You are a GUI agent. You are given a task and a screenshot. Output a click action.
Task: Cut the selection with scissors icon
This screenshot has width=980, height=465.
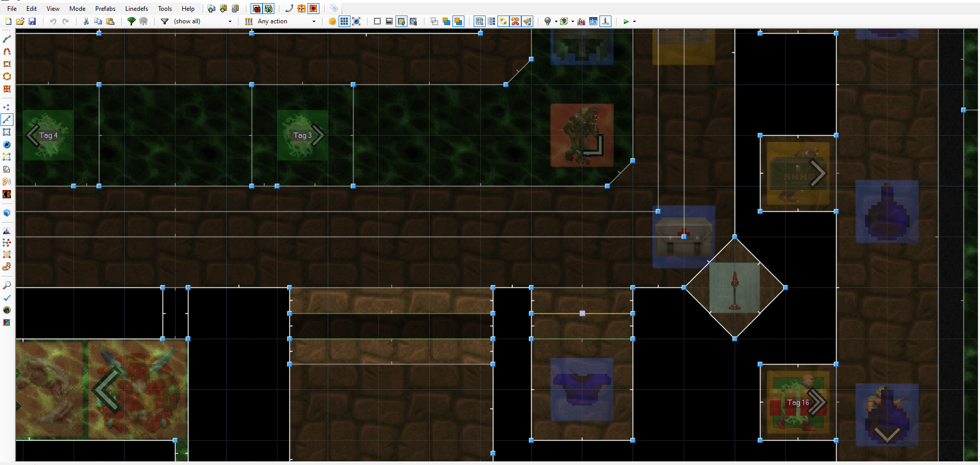(x=86, y=21)
